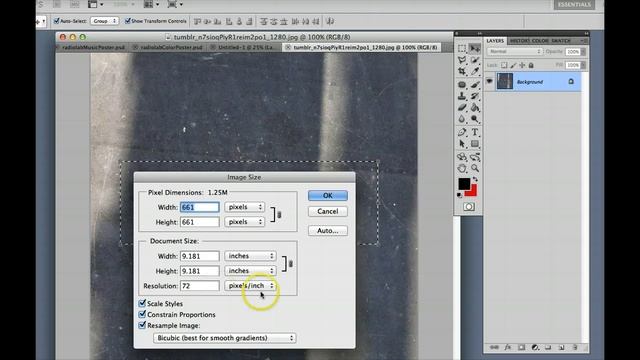Create a new layer group

pos(548,347)
